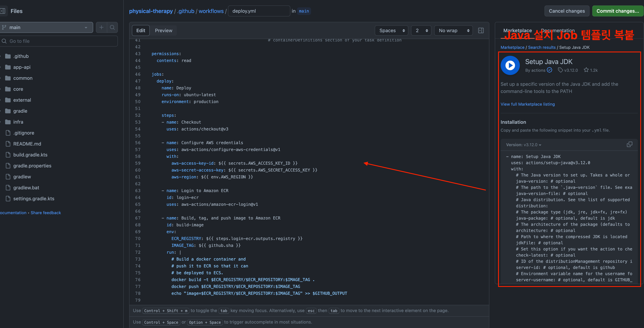Click the Cancel changes button
Image resolution: width=644 pixels, height=328 pixels.
(567, 11)
